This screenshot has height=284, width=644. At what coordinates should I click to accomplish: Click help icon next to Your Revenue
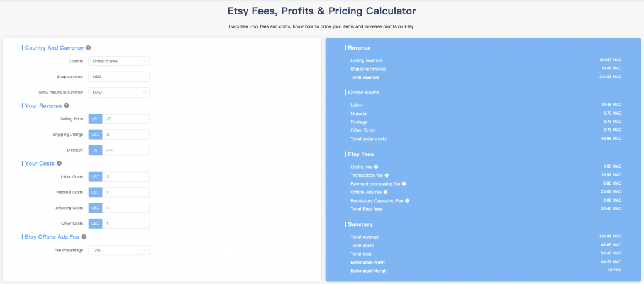pos(67,106)
